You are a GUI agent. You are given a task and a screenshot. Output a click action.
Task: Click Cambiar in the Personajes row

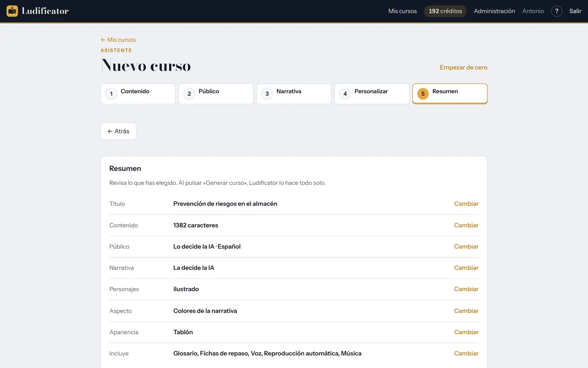click(466, 289)
